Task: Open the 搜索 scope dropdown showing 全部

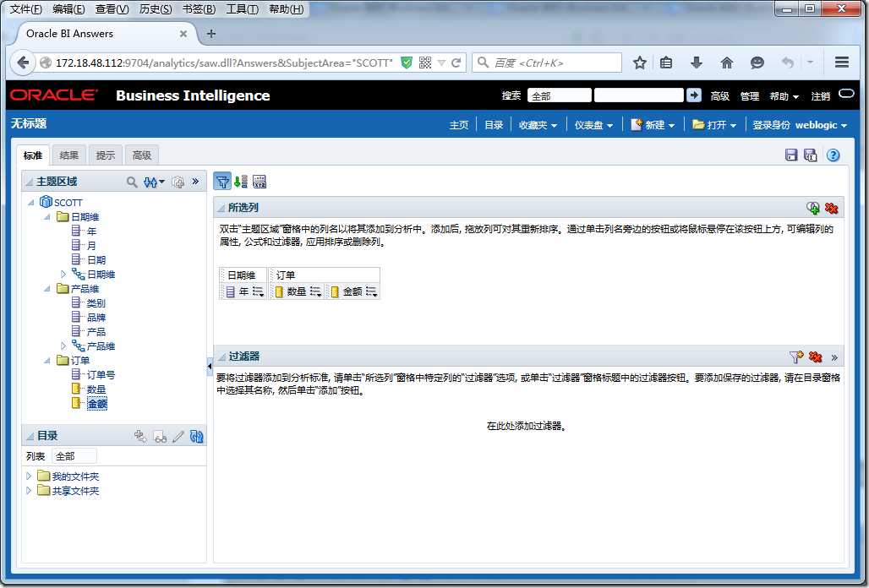Action: [x=560, y=95]
